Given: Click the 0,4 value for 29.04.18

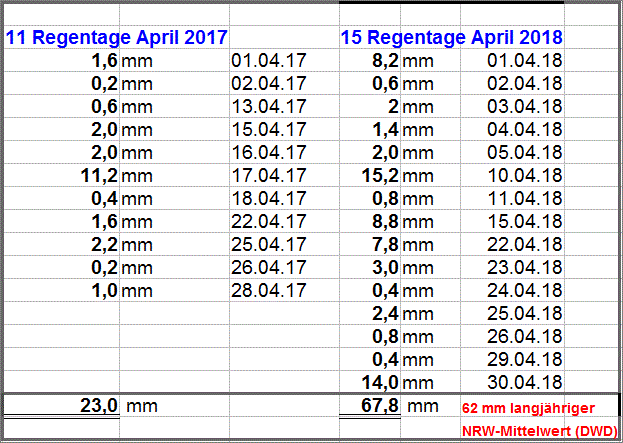Looking at the screenshot, I should tap(385, 360).
